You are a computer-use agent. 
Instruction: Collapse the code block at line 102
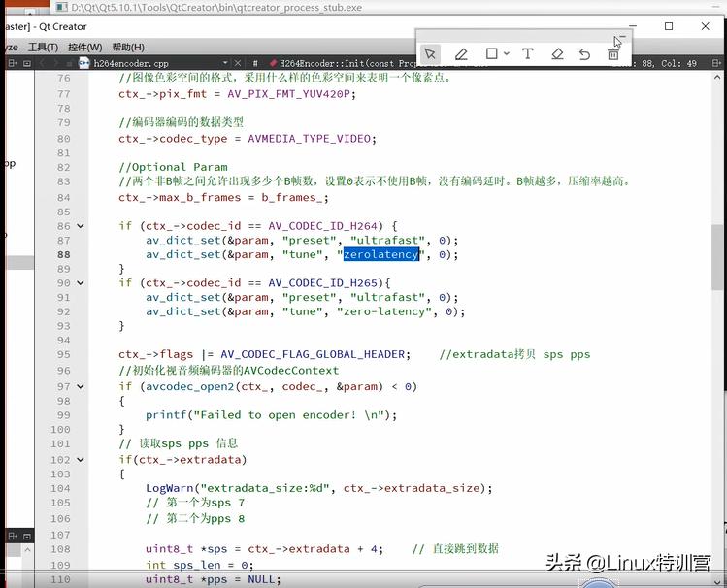(x=81, y=460)
